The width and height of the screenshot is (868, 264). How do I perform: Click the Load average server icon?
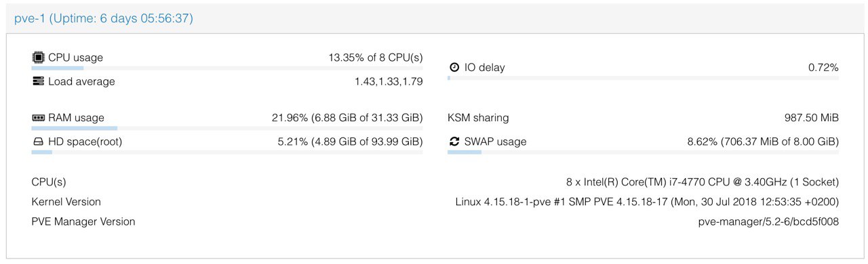[x=38, y=81]
